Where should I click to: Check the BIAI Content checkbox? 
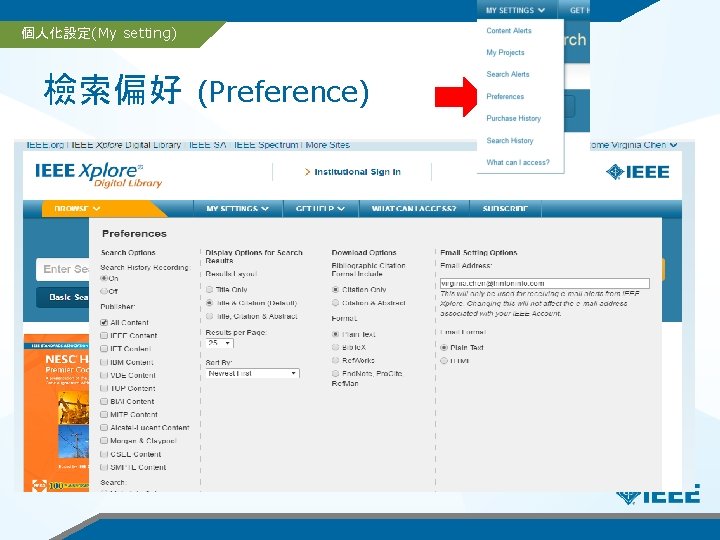click(104, 402)
